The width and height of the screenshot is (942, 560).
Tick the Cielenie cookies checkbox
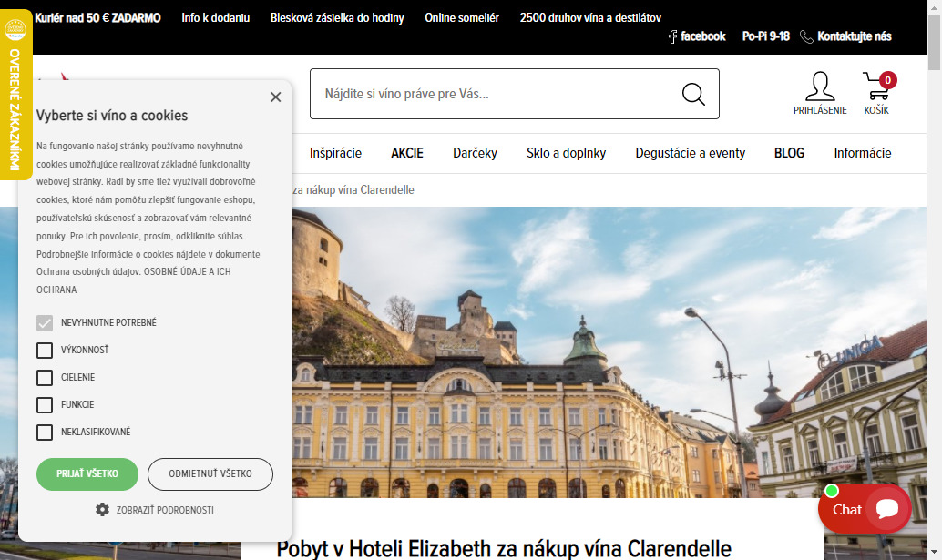[x=45, y=378]
